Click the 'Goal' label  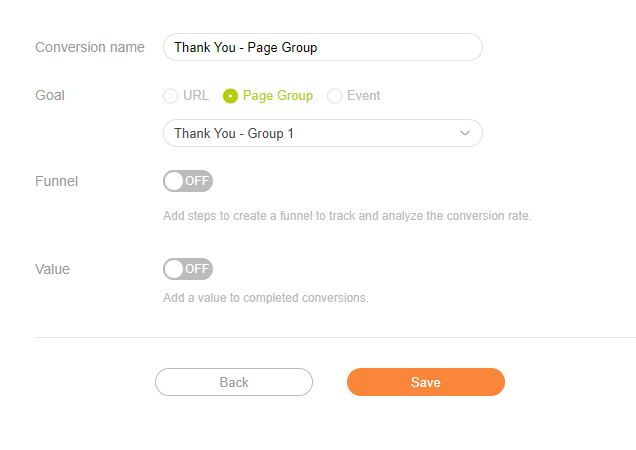coord(49,96)
